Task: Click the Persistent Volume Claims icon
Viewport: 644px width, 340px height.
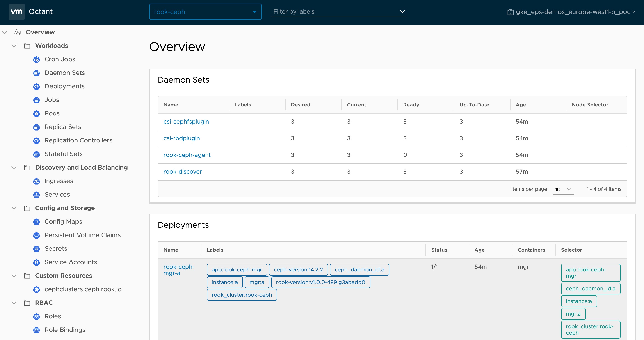Action: 37,235
